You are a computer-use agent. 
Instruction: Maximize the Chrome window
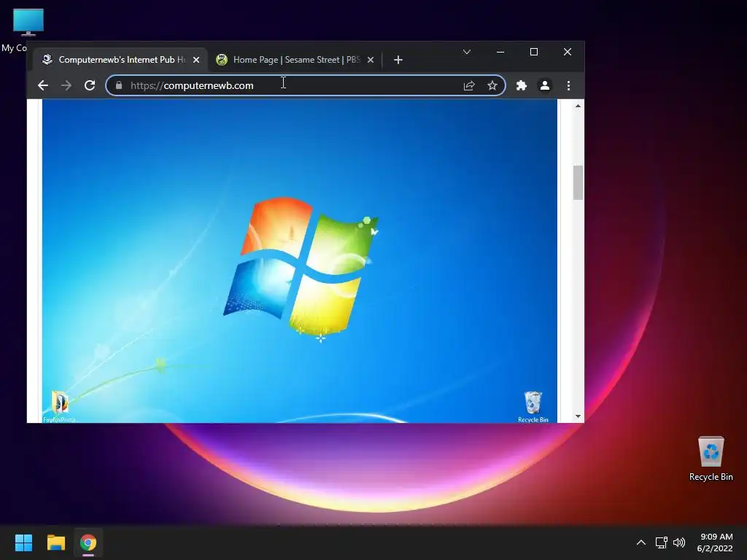tap(533, 52)
